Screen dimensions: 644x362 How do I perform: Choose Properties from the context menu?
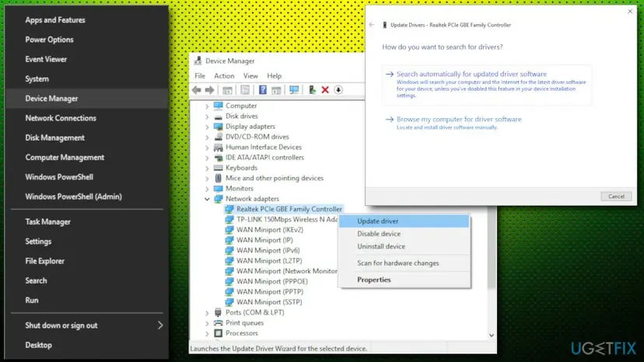[x=404, y=280]
